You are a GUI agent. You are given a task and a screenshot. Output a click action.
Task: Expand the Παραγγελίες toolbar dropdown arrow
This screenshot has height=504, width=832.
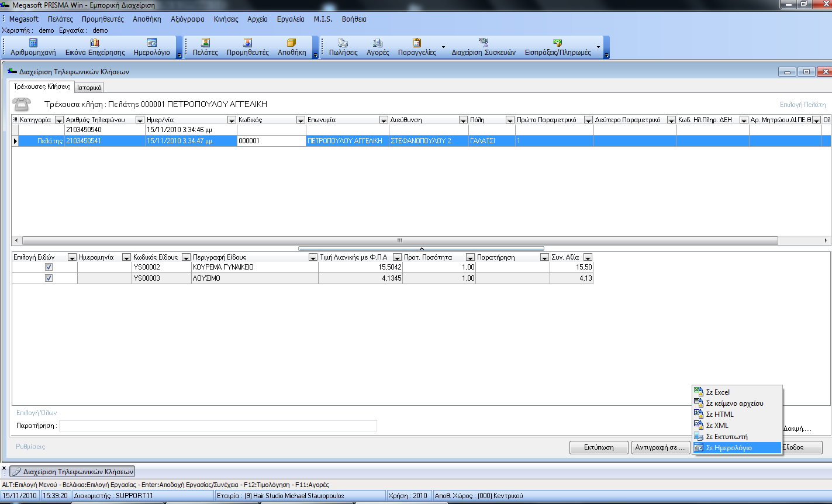[443, 47]
